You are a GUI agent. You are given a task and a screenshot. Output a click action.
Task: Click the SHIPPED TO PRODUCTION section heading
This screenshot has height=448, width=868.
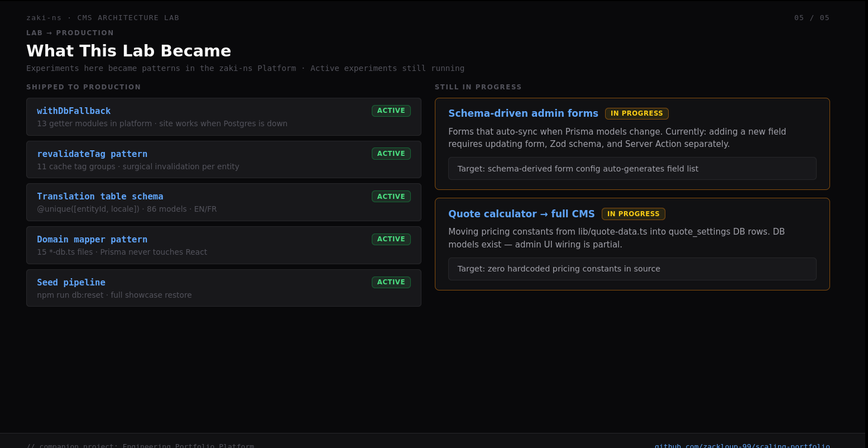(x=84, y=87)
